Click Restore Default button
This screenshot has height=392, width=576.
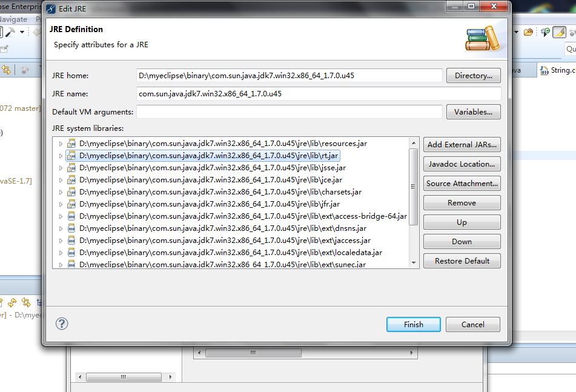coord(462,261)
